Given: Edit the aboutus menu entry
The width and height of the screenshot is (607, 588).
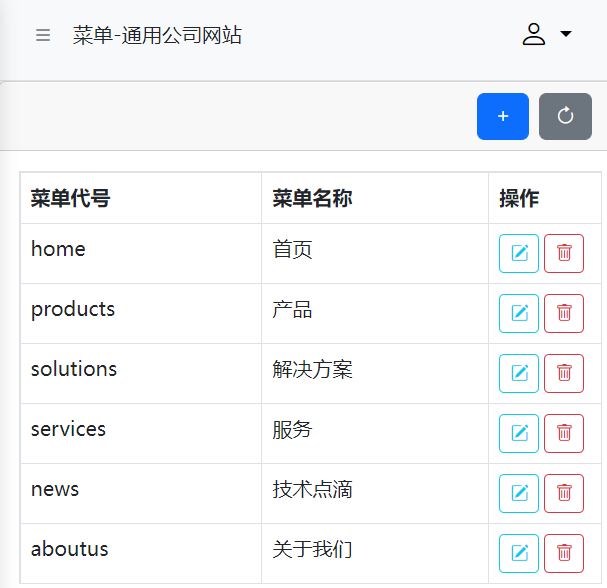Looking at the screenshot, I should tap(519, 554).
